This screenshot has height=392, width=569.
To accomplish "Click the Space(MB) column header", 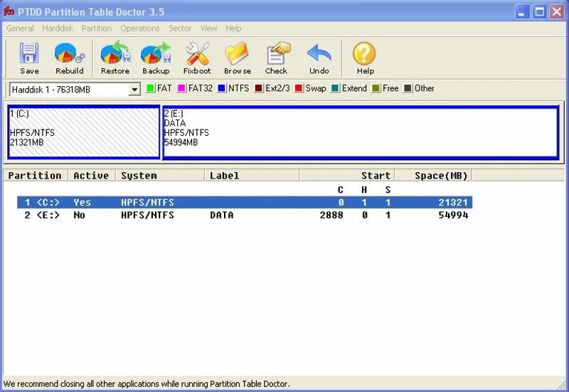I will click(x=432, y=176).
